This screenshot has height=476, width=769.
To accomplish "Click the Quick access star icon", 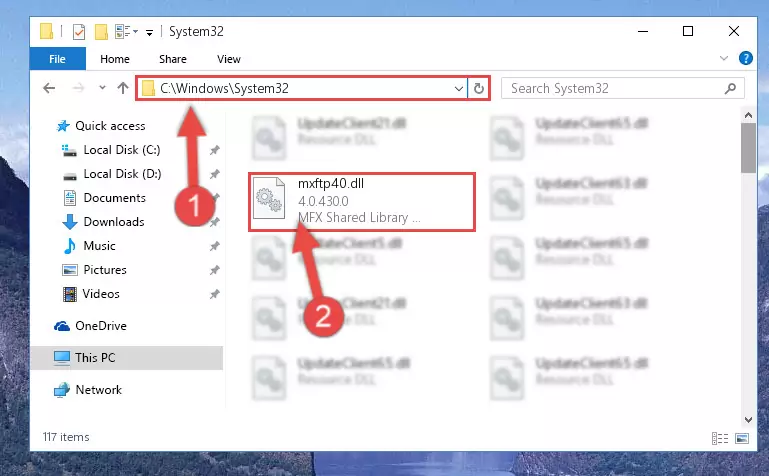I will click(63, 126).
